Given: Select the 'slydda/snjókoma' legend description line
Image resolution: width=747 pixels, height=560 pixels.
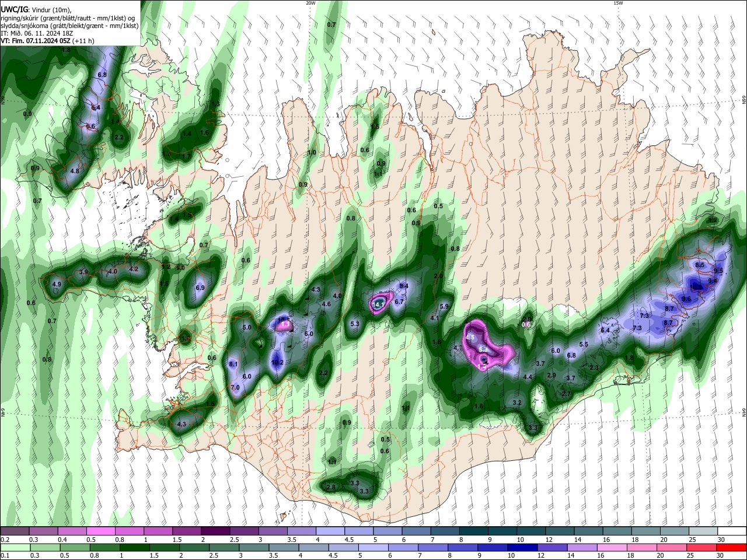Looking at the screenshot, I should [x=69, y=26].
